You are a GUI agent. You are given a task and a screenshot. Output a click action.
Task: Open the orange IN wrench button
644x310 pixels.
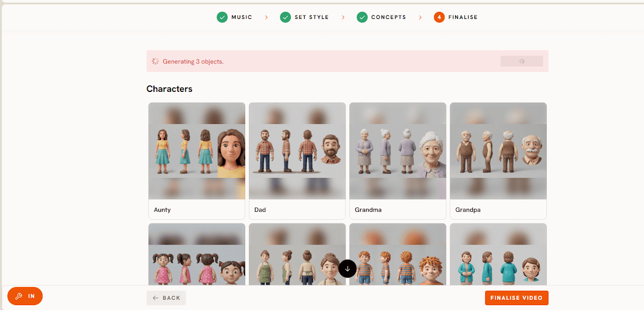pos(25,296)
